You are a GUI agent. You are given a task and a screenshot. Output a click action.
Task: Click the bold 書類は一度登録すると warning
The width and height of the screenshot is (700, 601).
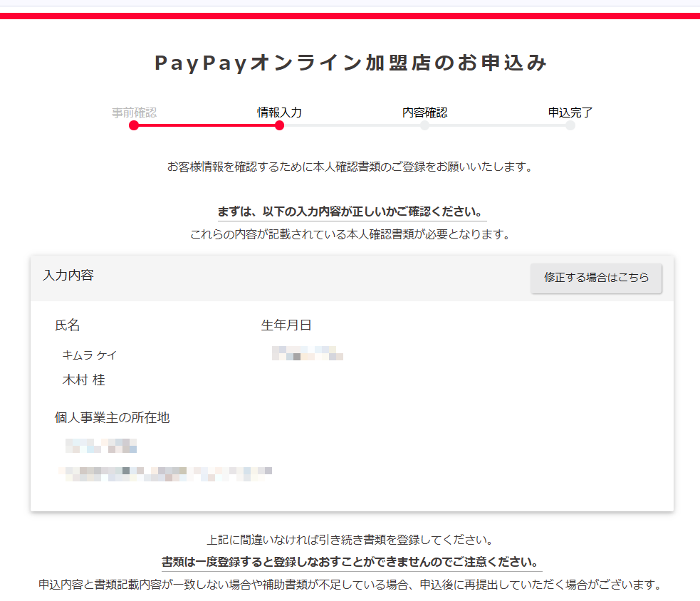pyautogui.click(x=352, y=562)
